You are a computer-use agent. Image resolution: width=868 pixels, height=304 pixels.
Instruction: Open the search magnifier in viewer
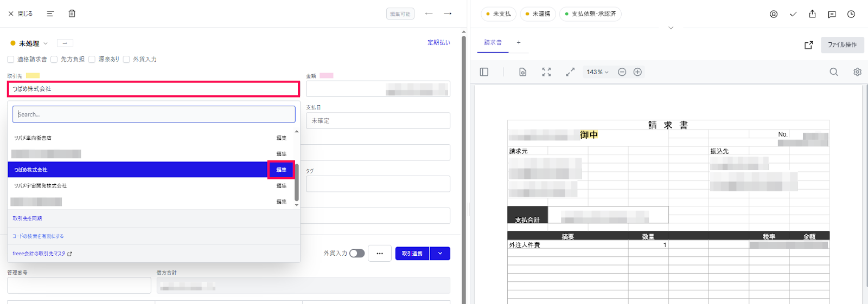(834, 72)
